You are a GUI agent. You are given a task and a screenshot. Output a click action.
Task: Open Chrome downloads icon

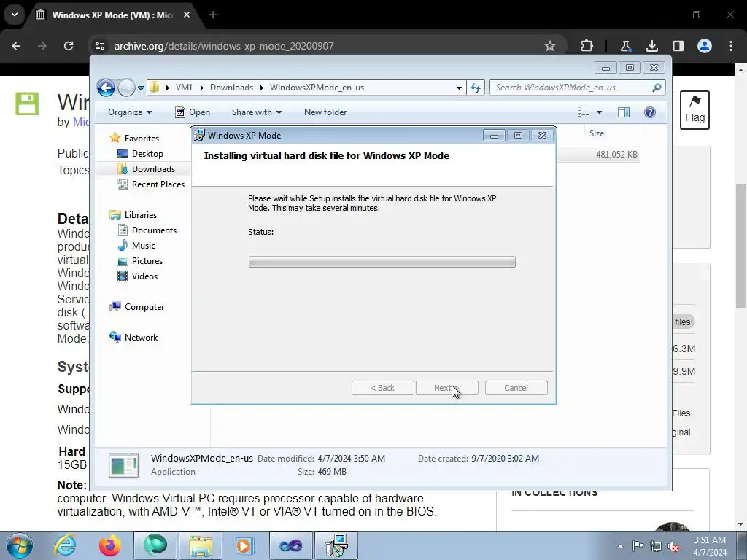click(651, 46)
